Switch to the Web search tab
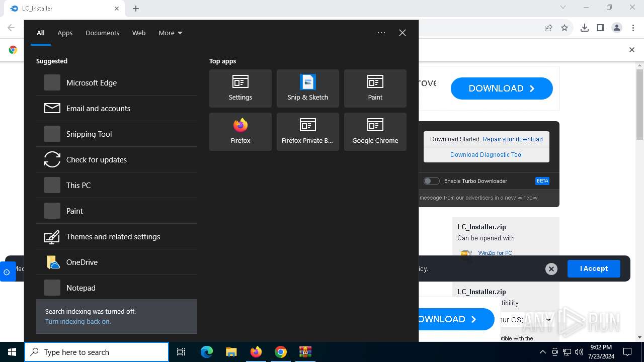Image resolution: width=644 pixels, height=362 pixels. pyautogui.click(x=139, y=33)
